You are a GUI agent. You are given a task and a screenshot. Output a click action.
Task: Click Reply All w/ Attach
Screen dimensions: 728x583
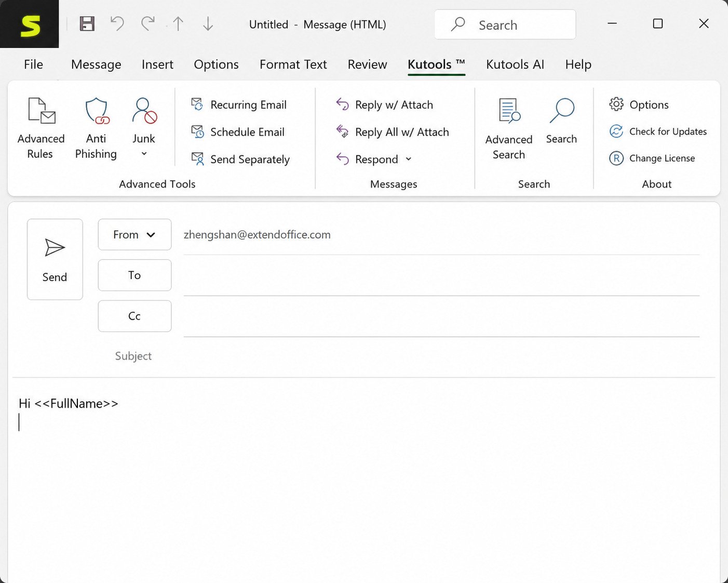(393, 132)
